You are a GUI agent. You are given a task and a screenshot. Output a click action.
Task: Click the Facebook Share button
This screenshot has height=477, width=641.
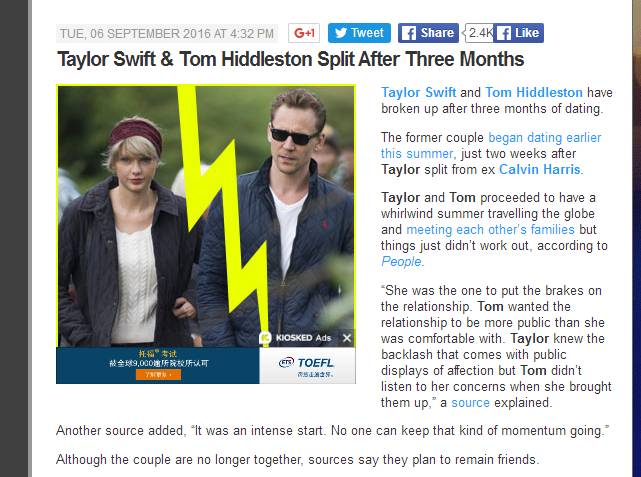(428, 33)
